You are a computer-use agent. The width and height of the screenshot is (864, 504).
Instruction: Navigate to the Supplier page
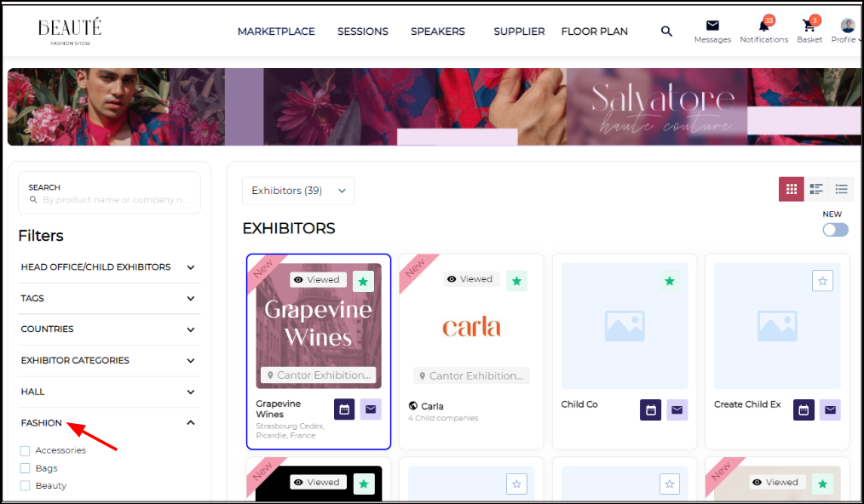coord(519,31)
